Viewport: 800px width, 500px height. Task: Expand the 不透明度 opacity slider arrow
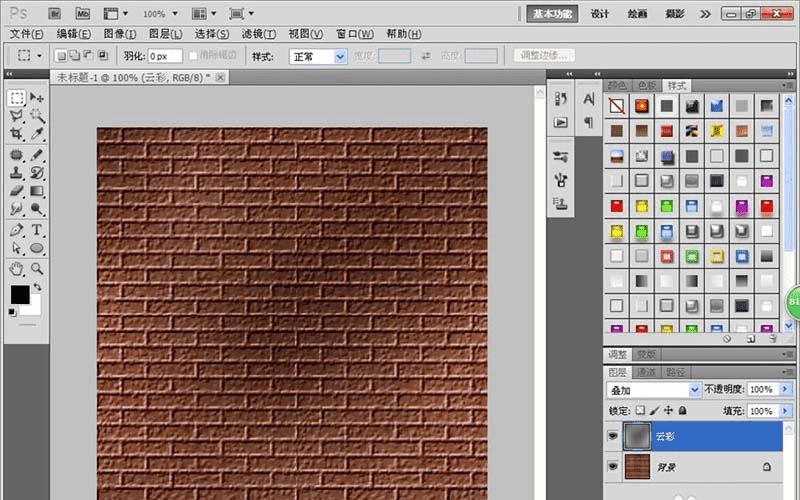[x=785, y=389]
